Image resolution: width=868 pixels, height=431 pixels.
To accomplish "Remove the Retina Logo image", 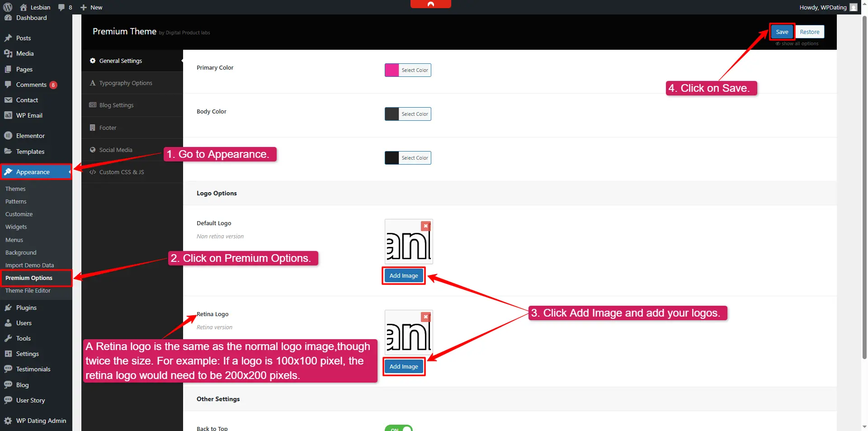I will 425,317.
